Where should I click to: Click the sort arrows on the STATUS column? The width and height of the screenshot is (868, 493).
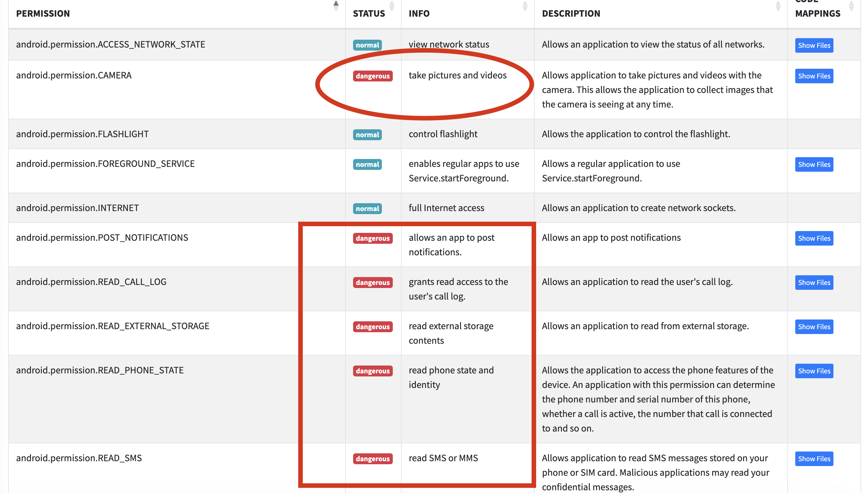(x=392, y=6)
